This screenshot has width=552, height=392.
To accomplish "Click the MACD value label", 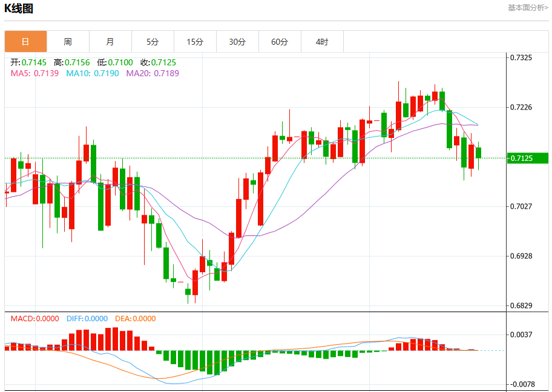I will [x=34, y=319].
